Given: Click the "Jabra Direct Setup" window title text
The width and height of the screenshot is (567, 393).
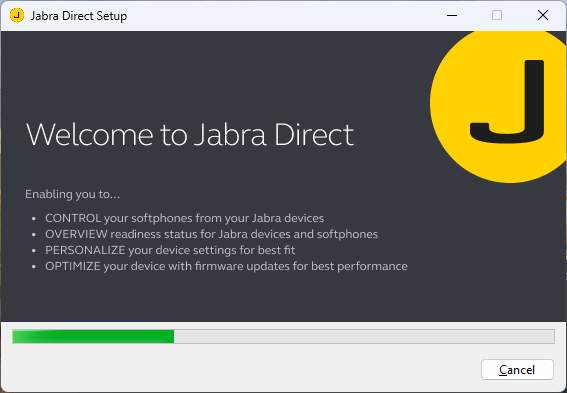Looking at the screenshot, I should coord(79,16).
